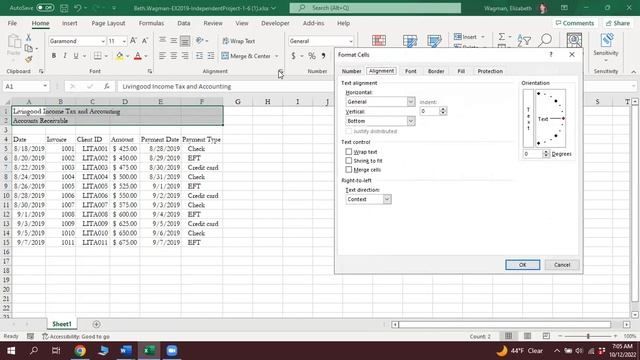The height and width of the screenshot is (360, 640).
Task: Open the Windows Start menu
Action: (x=11, y=351)
